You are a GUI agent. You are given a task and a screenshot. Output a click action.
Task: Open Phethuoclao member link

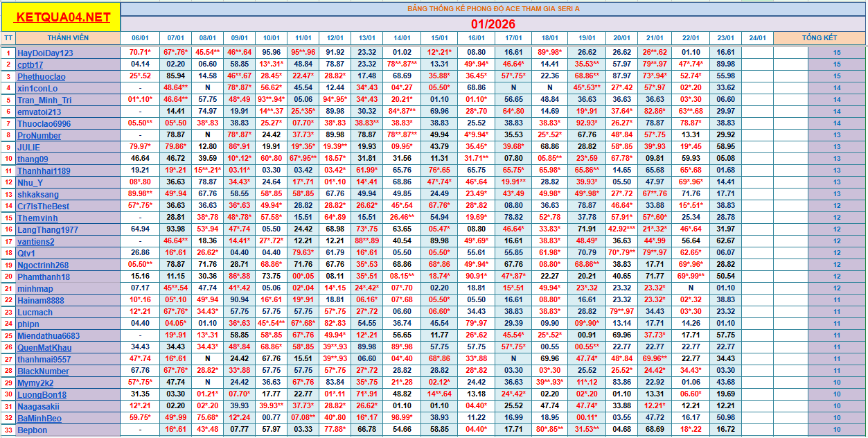42,77
